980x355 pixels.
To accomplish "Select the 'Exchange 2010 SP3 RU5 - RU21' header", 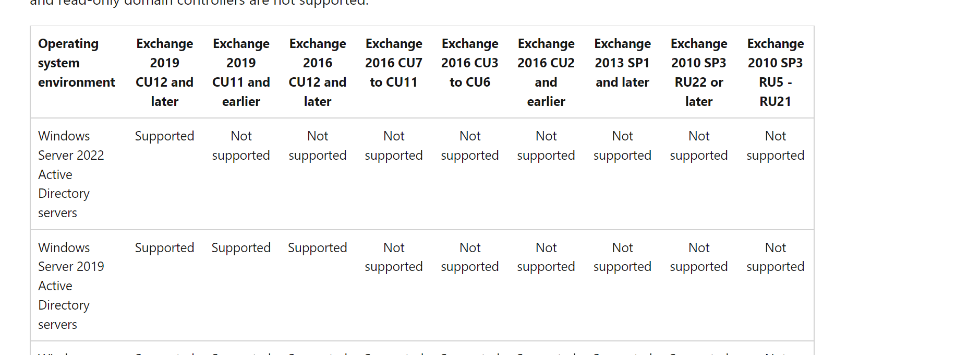I will pos(775,72).
